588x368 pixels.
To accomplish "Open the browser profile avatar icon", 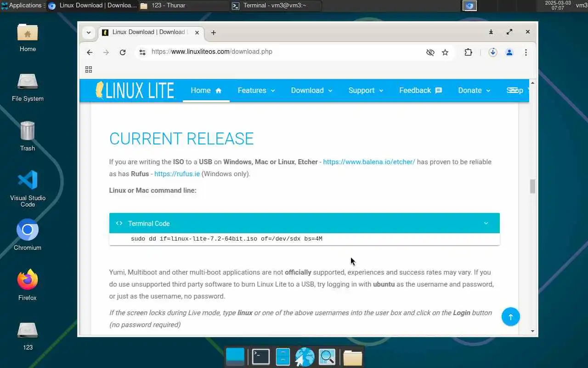I will 509,52.
